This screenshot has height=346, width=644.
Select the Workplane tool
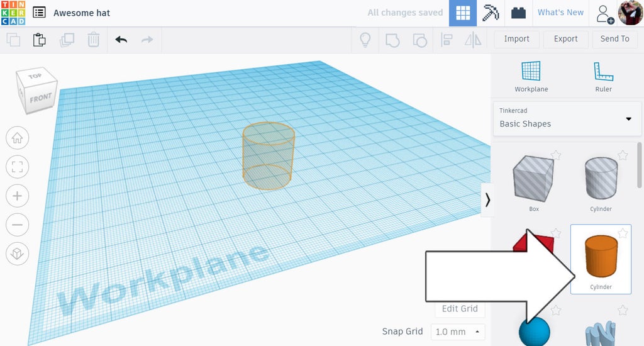(531, 77)
